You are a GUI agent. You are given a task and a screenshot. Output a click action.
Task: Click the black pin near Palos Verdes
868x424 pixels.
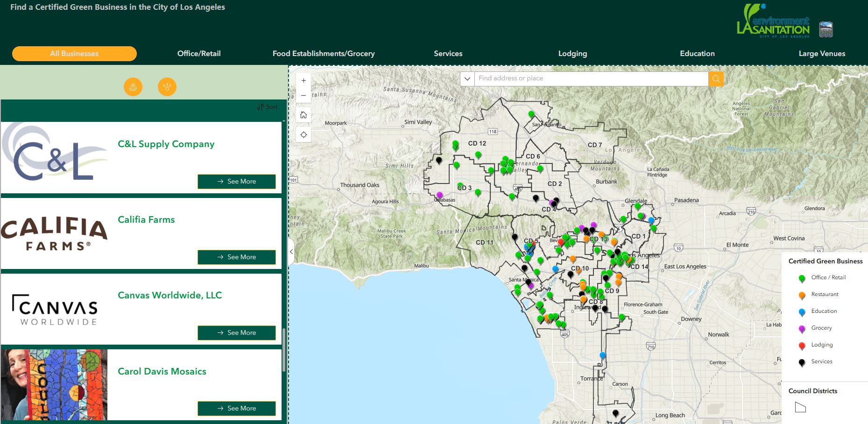tap(615, 413)
